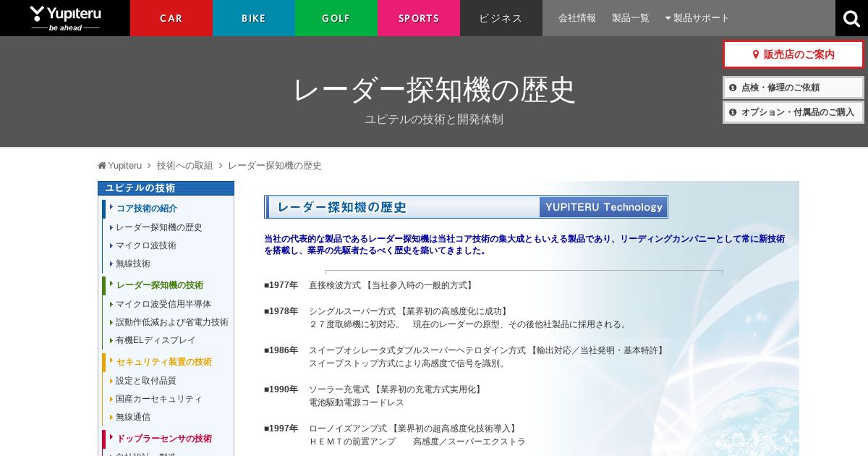Click the home icon in breadcrumb
This screenshot has height=456, width=868.
point(102,166)
